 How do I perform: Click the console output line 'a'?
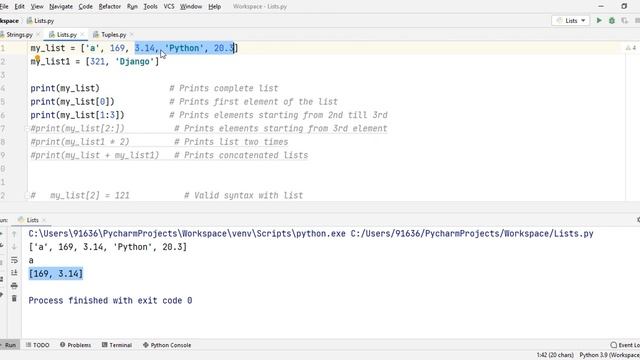pos(31,260)
